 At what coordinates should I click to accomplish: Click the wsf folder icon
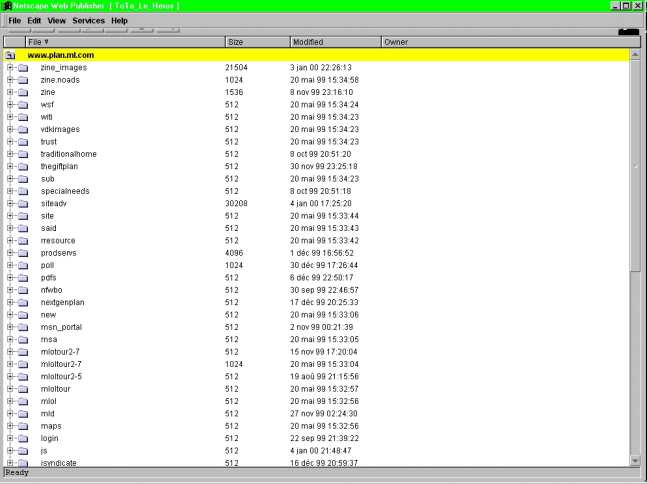pyautogui.click(x=23, y=105)
